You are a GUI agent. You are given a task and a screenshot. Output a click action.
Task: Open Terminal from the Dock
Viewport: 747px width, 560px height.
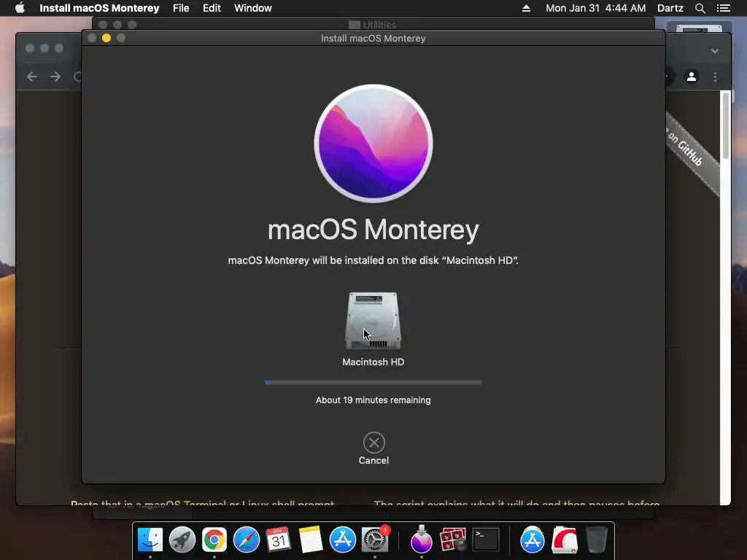[486, 540]
